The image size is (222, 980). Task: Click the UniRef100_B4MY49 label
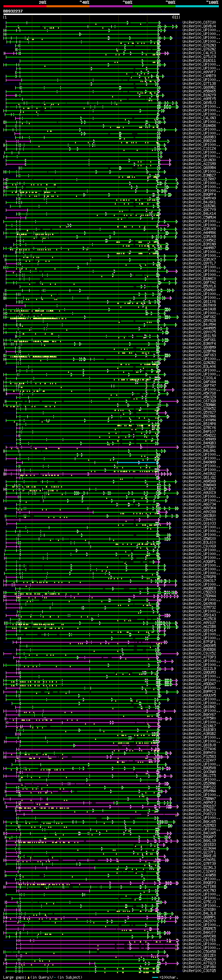(x=199, y=198)
